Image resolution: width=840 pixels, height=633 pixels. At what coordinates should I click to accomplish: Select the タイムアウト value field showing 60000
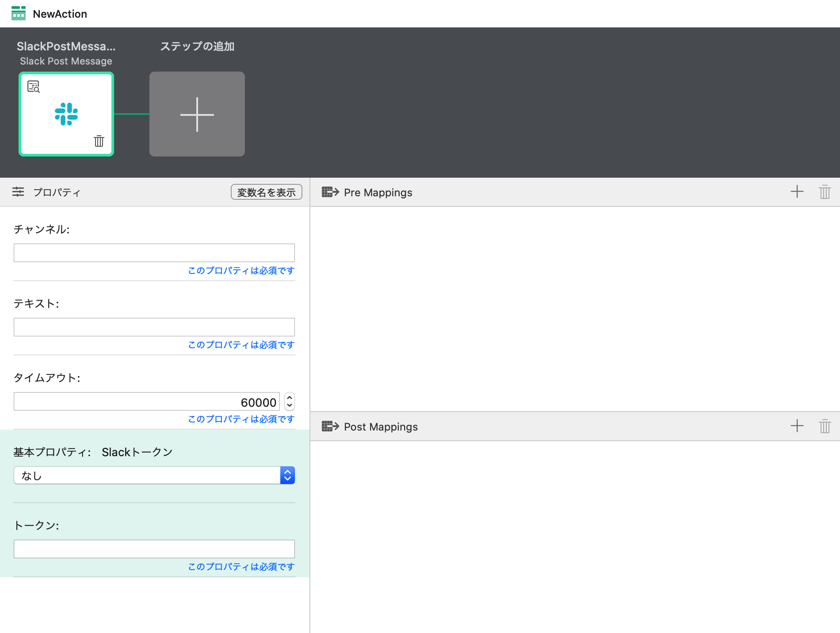[146, 401]
